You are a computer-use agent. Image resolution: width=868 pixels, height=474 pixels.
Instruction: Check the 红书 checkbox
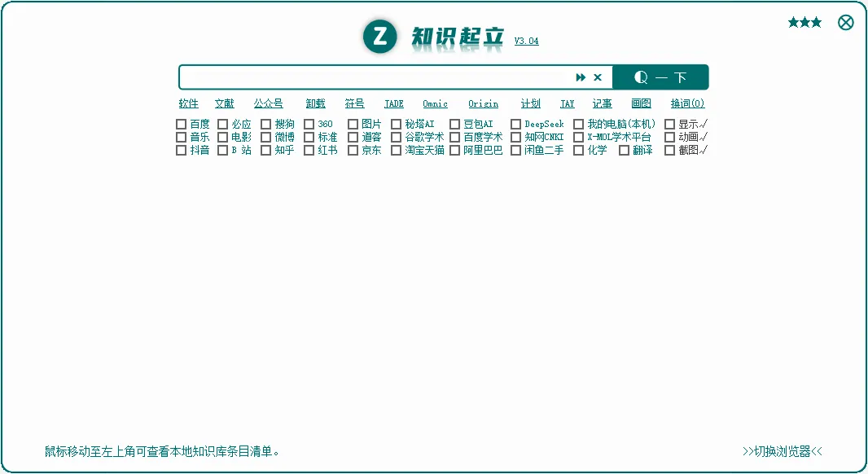(309, 150)
